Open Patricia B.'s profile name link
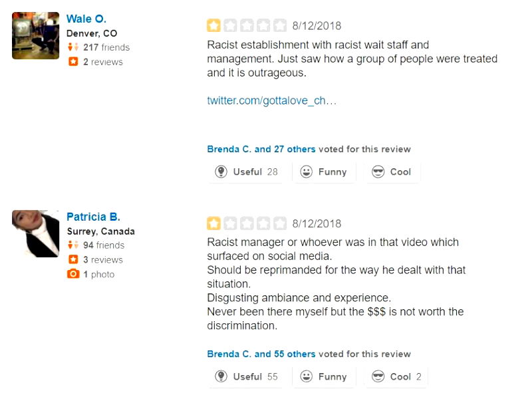Screen dimensions: 532x399 93,217
